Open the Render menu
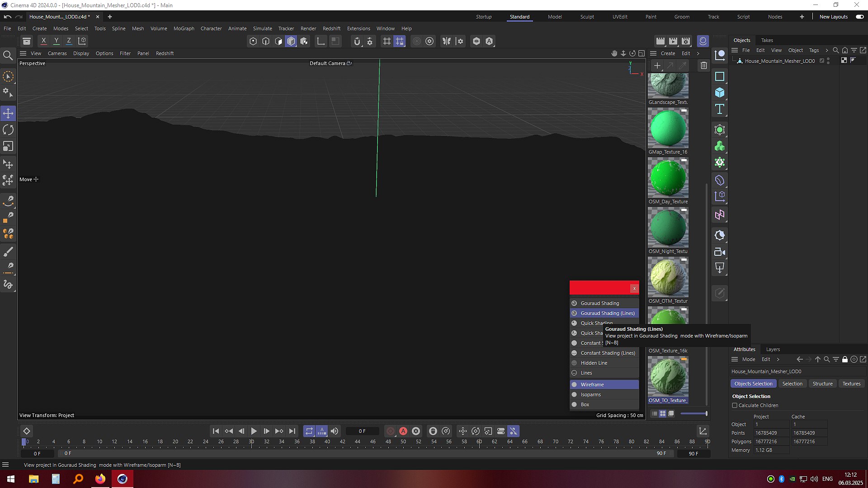The image size is (868, 488). 308,28
